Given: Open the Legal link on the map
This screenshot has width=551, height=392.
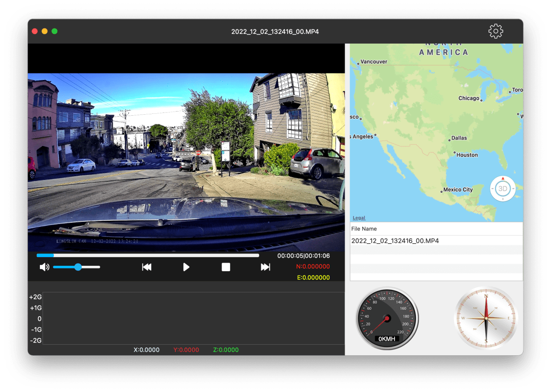Looking at the screenshot, I should 359,218.
